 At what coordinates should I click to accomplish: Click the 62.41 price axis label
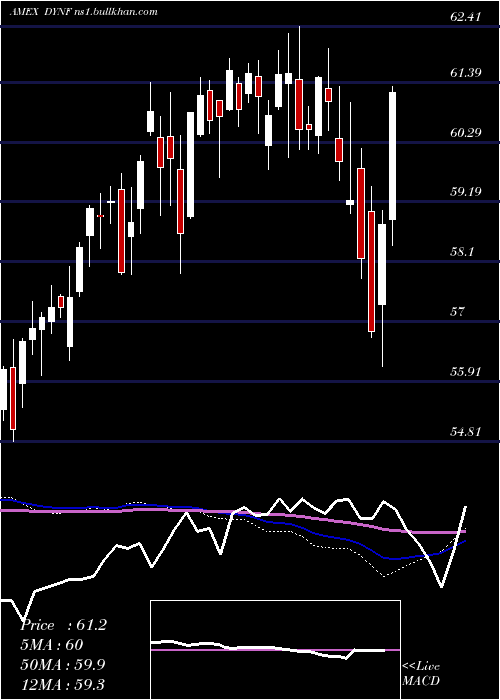point(466,17)
